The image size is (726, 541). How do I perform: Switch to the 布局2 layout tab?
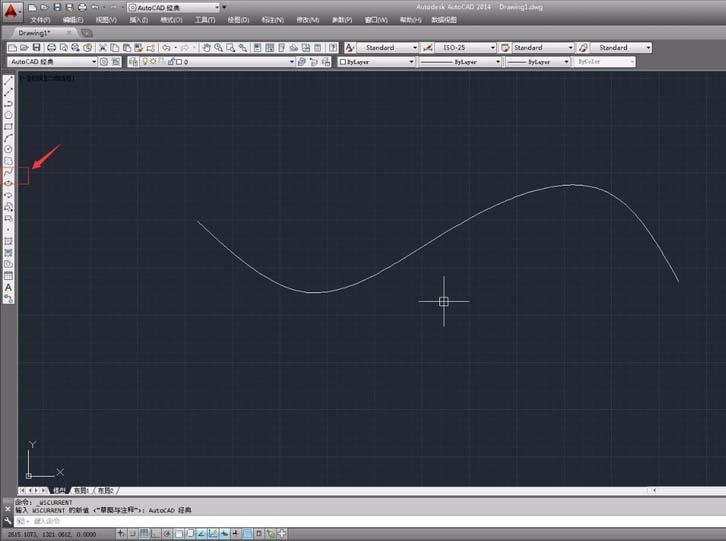tap(106, 491)
